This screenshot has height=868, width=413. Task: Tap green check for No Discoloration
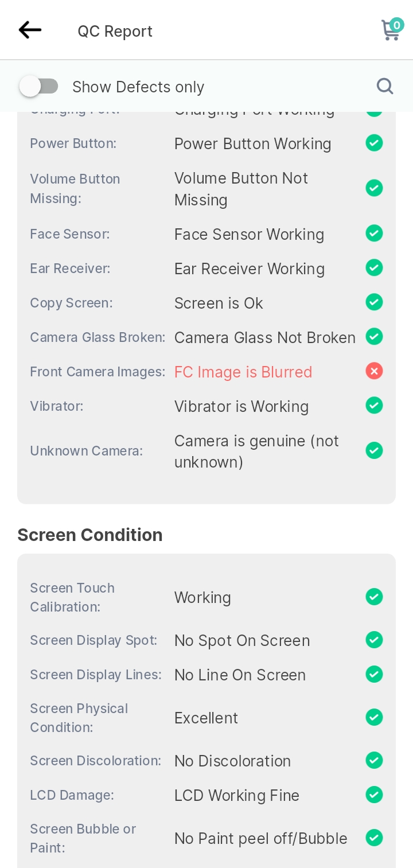click(x=374, y=760)
